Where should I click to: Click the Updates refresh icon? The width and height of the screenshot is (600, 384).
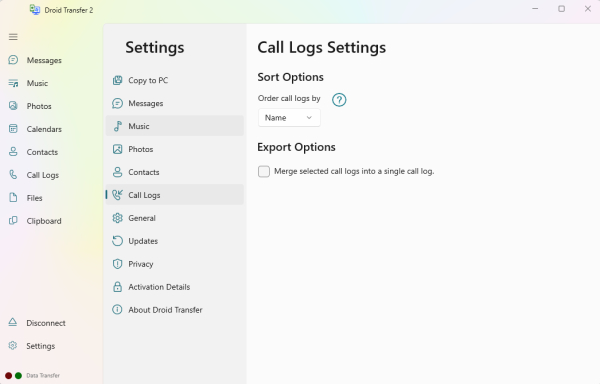coord(117,241)
